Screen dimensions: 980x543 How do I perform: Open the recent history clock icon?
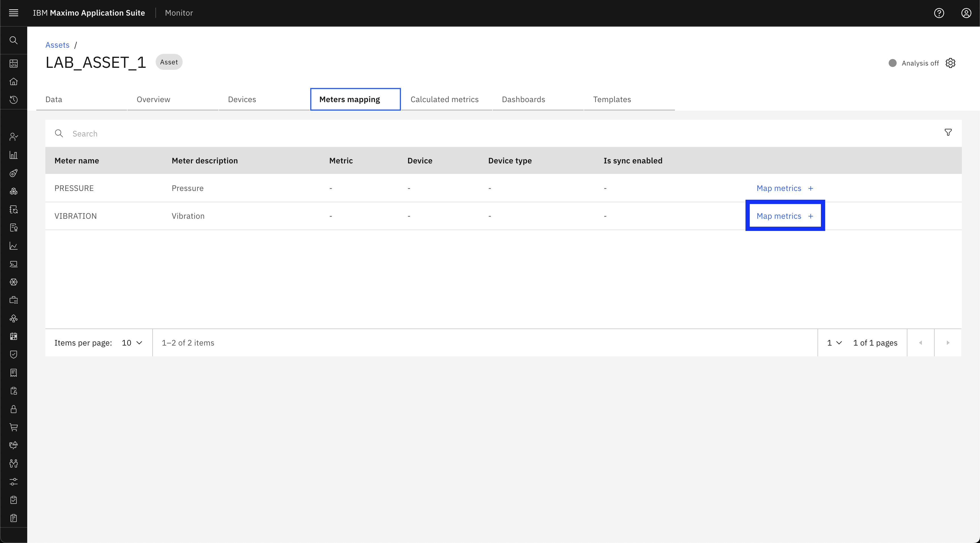14,100
